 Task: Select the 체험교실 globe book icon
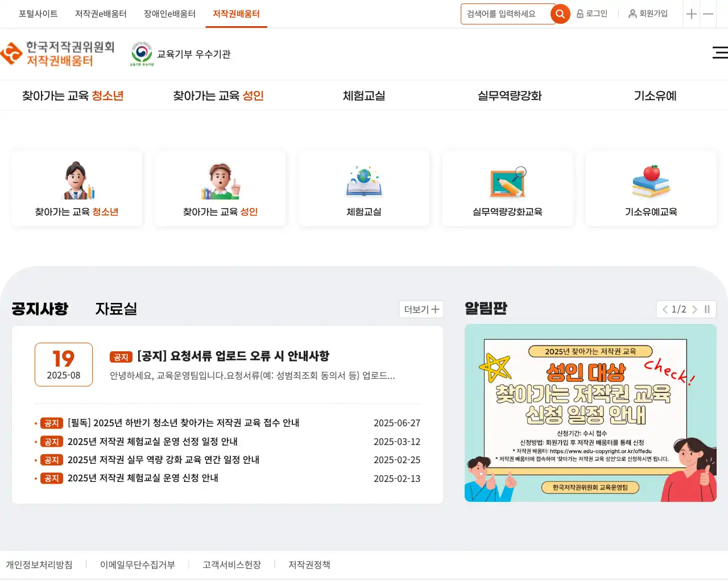pyautogui.click(x=364, y=181)
